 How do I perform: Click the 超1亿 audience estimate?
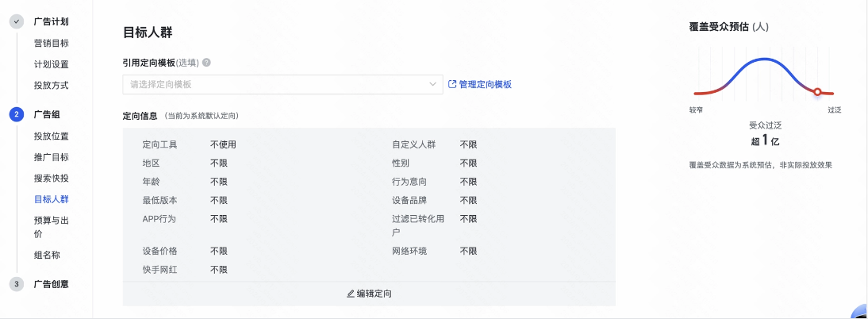765,140
